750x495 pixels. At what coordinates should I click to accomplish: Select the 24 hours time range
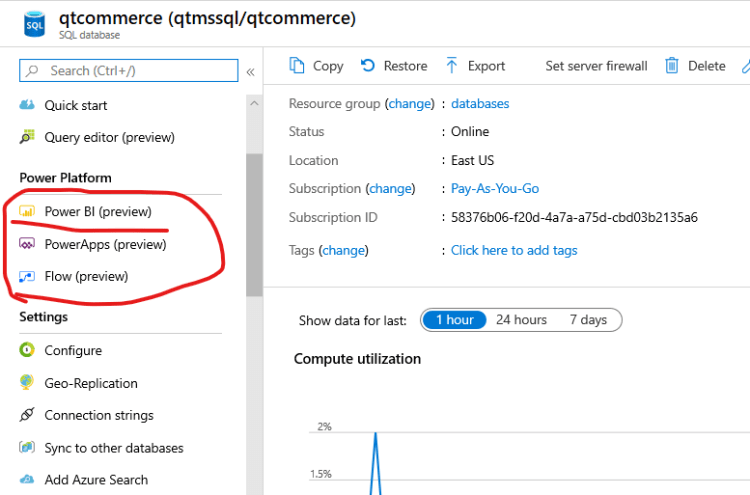point(521,319)
